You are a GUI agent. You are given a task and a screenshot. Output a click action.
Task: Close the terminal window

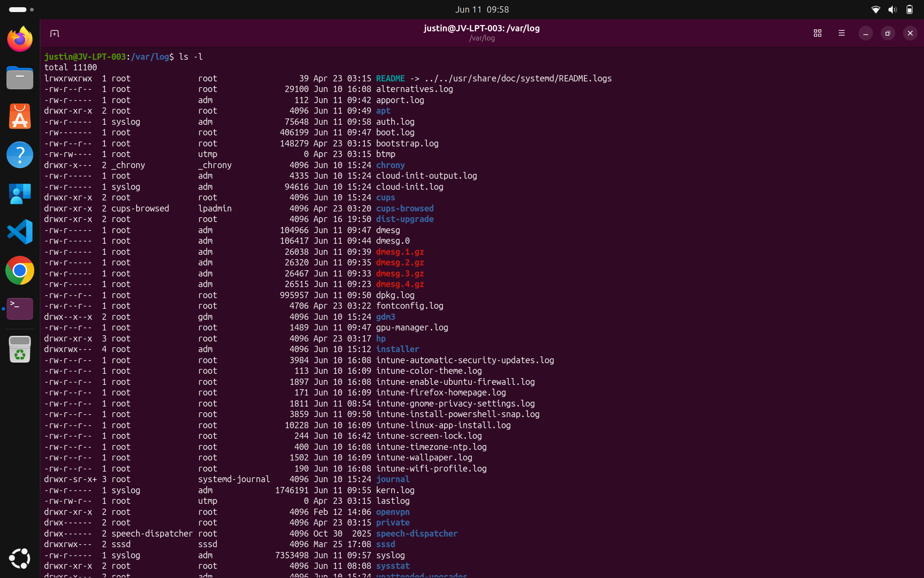point(910,33)
